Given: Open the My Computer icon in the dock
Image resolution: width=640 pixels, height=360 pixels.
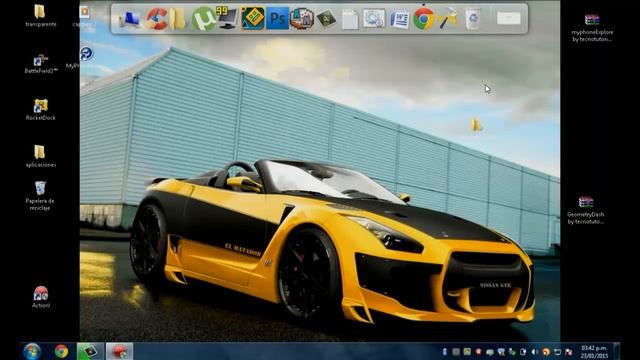Looking at the screenshot, I should tap(129, 19).
